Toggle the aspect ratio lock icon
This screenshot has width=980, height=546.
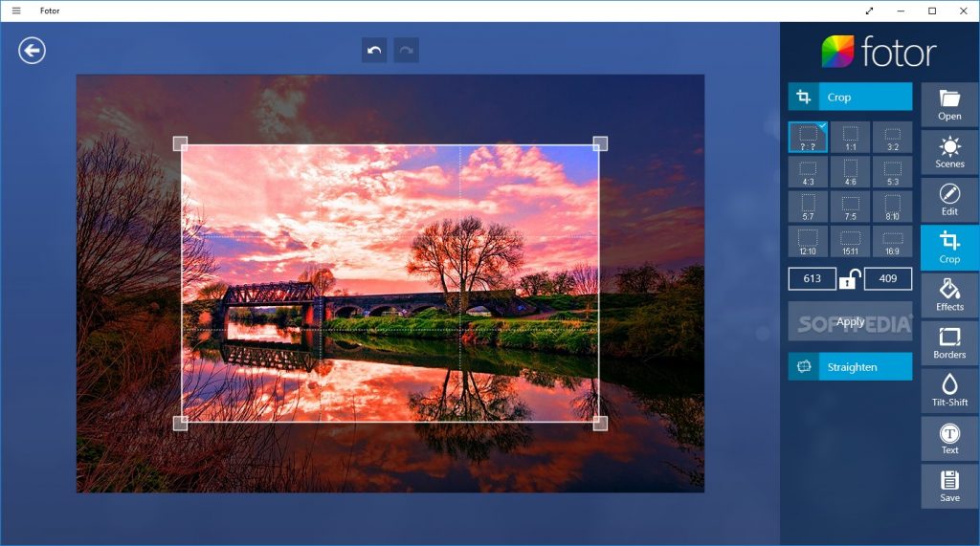(850, 278)
